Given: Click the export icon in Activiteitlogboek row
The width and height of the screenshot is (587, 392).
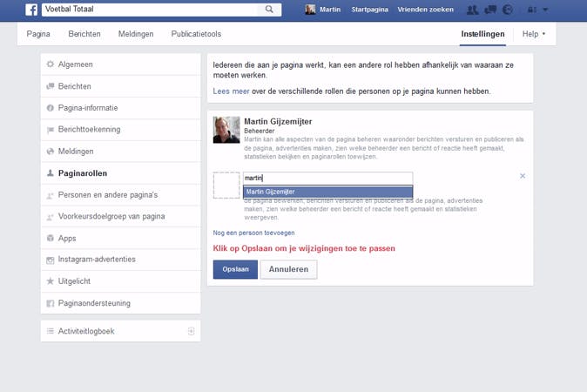Looking at the screenshot, I should point(191,331).
